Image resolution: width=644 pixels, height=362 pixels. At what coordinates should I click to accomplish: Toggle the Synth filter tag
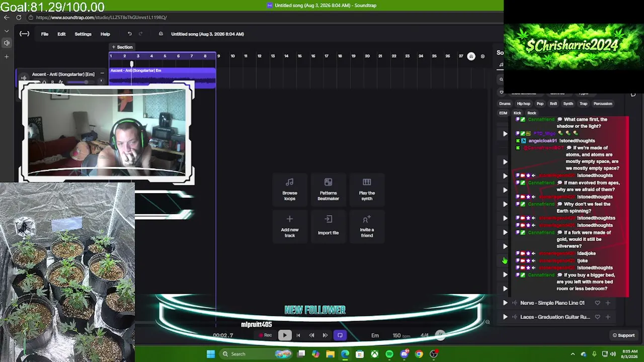tap(568, 104)
